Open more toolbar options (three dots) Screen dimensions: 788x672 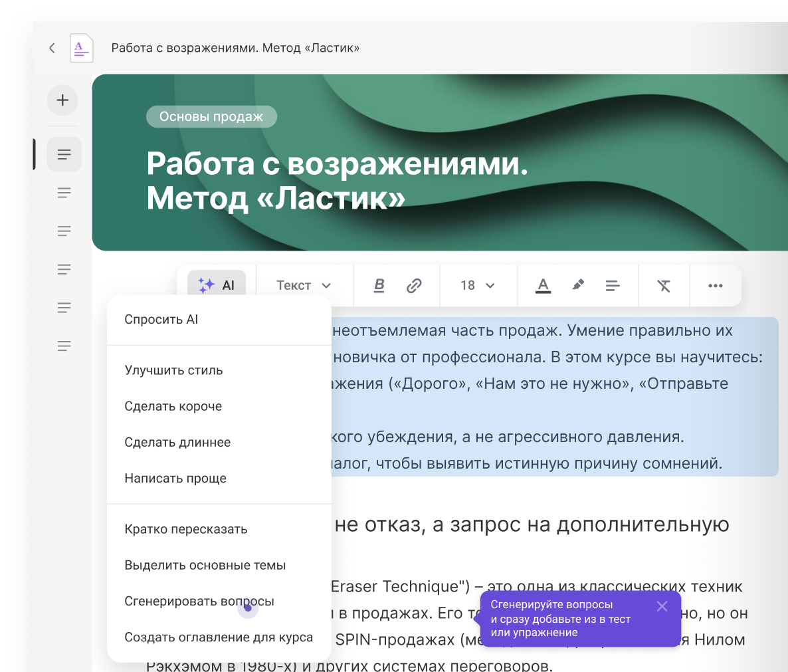715,286
